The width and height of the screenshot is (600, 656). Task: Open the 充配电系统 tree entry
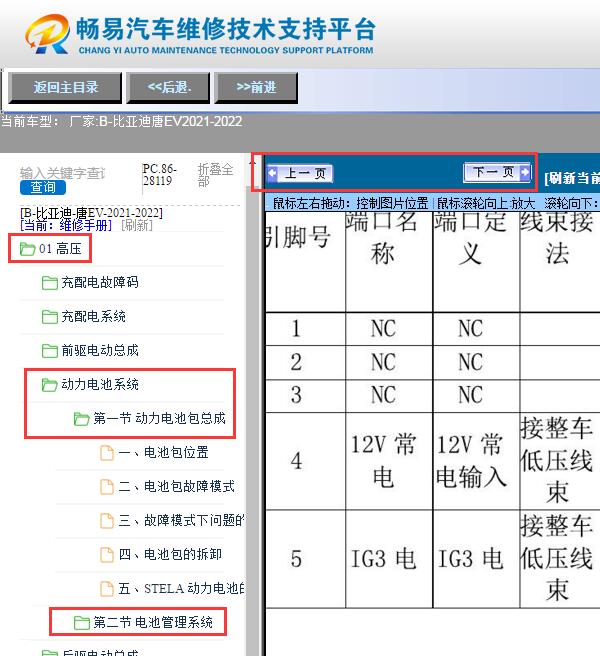93,316
